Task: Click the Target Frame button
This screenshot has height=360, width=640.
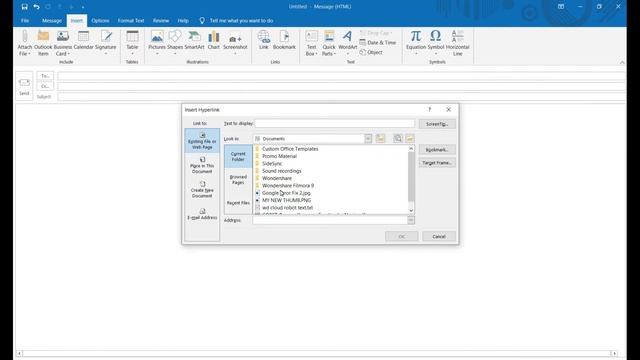Action: click(437, 163)
